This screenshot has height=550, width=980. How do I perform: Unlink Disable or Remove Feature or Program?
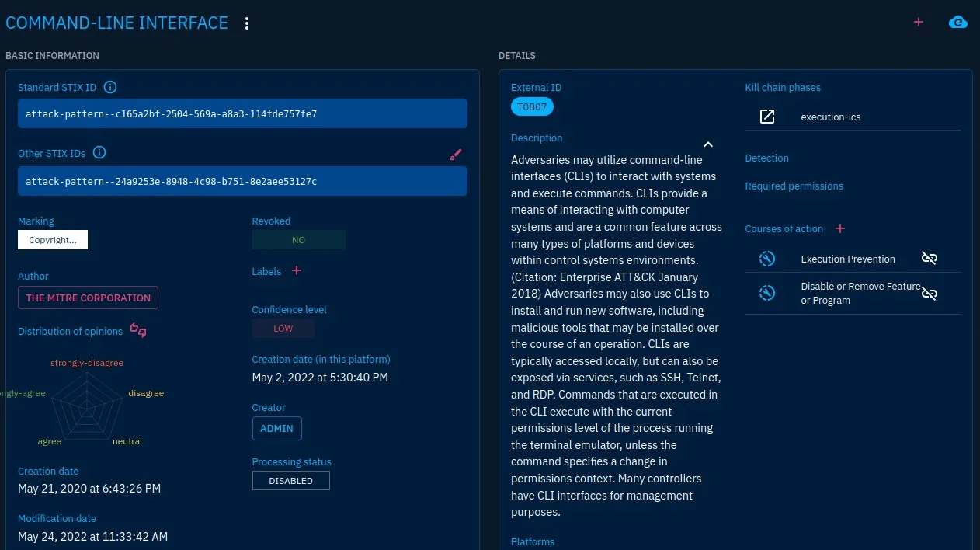pyautogui.click(x=929, y=293)
